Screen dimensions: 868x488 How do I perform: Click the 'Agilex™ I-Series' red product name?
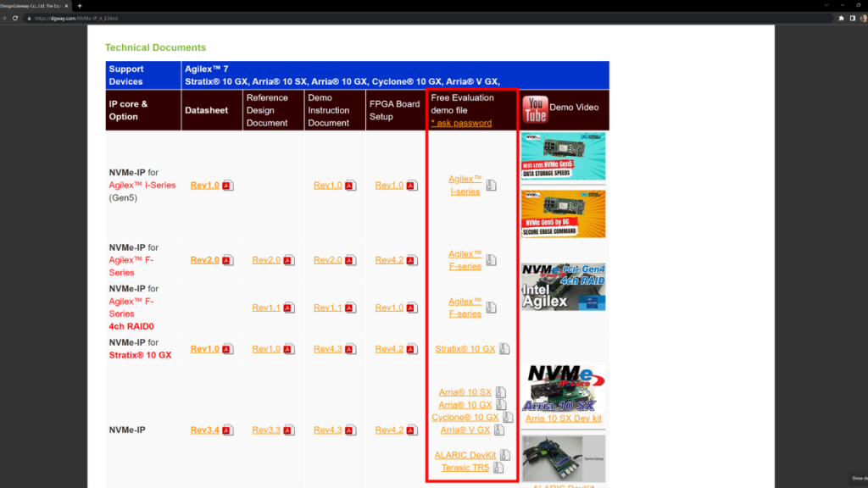pyautogui.click(x=142, y=186)
